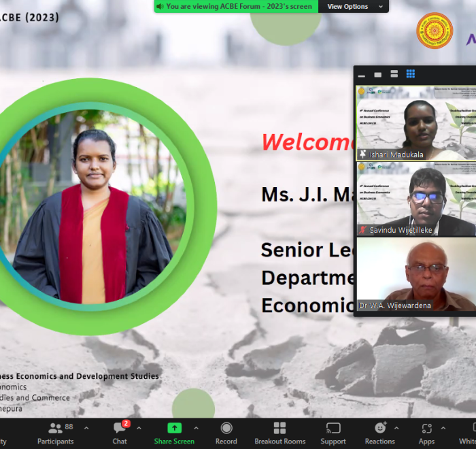The image size is (476, 449).
Task: Select Ishari Madukala's video thumbnail
Action: pos(416,122)
